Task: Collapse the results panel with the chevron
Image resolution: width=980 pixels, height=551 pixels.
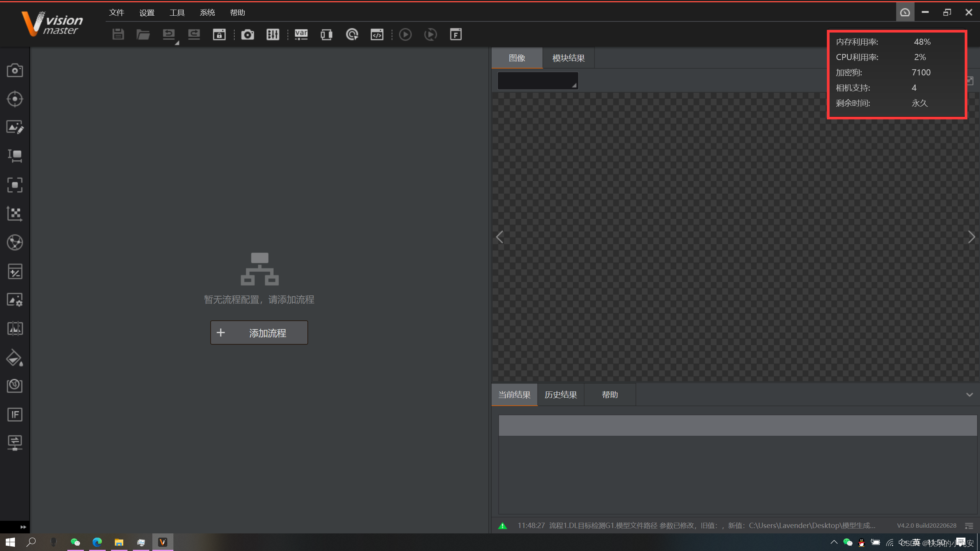Action: coord(969,395)
